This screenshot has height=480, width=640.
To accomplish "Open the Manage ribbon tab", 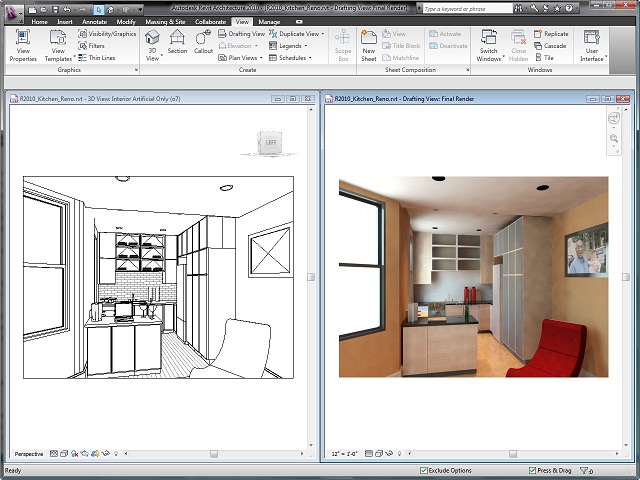I will coord(269,22).
